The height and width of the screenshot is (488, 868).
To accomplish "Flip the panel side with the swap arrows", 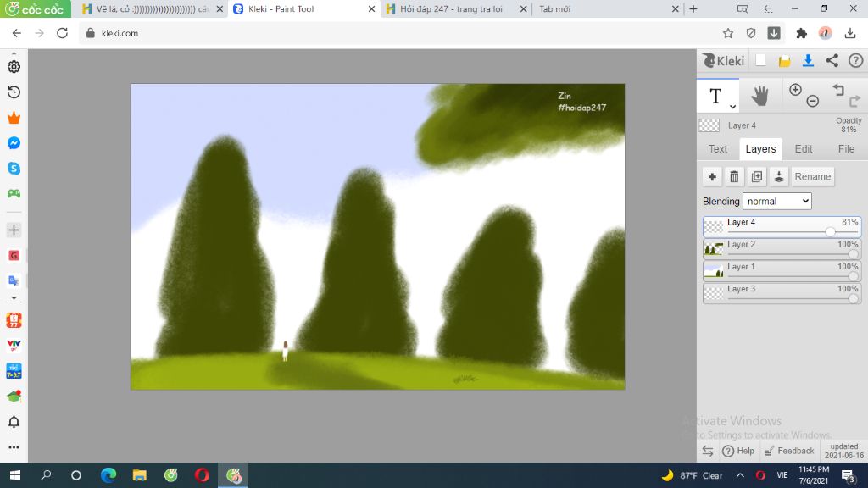I will pos(708,451).
